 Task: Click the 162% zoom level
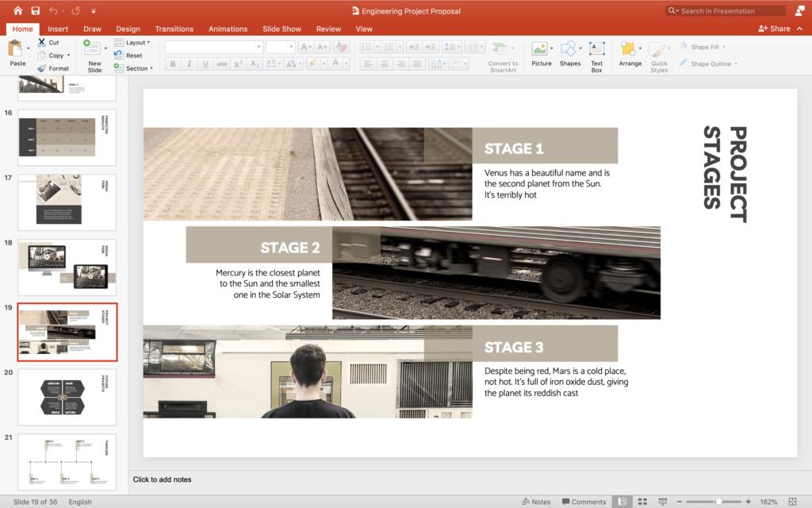(x=768, y=502)
